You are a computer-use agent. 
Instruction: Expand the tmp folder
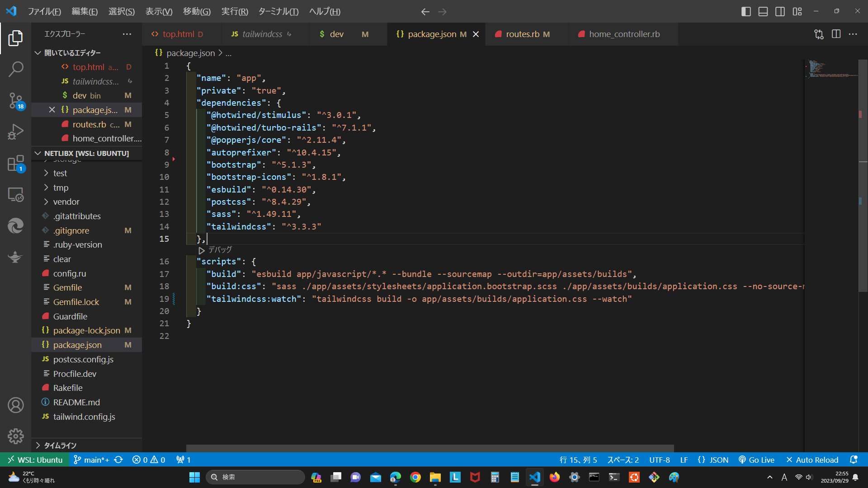86,188
